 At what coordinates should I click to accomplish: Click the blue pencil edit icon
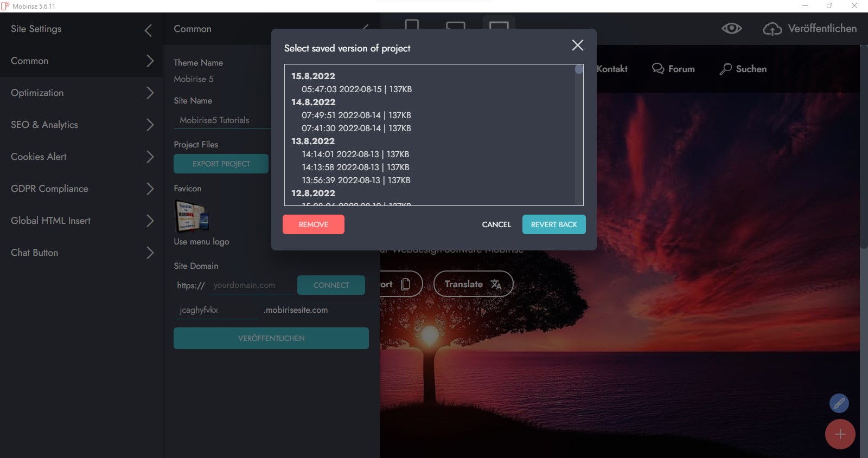pos(839,403)
